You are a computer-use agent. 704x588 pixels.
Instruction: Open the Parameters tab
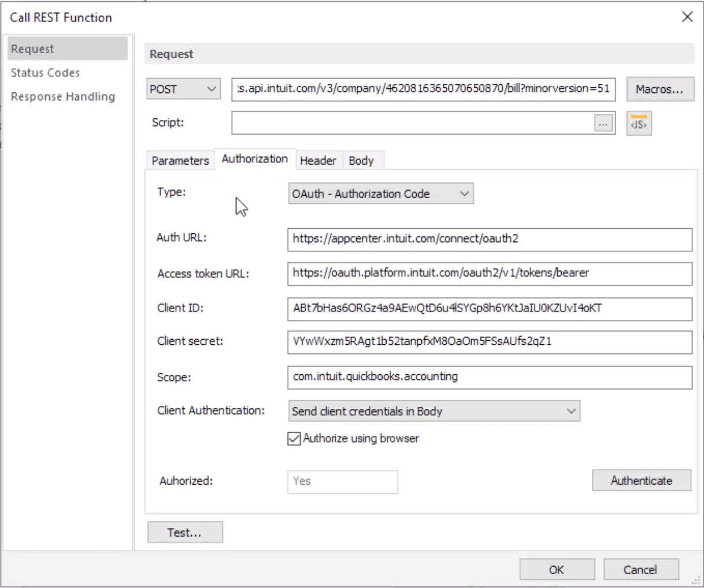180,160
